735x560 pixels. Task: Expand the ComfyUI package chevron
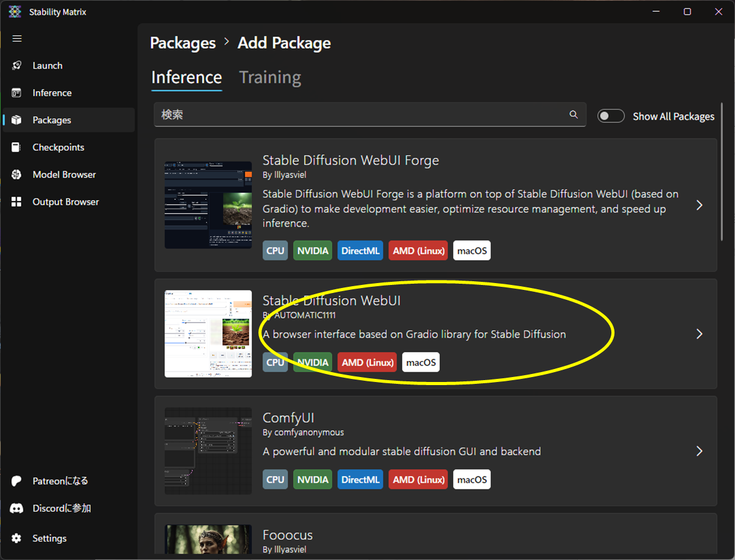click(699, 451)
